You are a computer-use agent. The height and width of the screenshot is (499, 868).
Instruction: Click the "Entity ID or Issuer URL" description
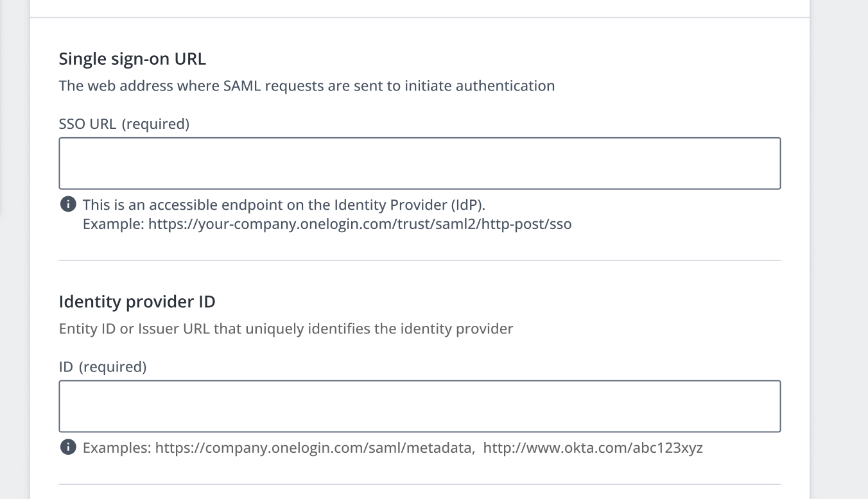pyautogui.click(x=286, y=329)
